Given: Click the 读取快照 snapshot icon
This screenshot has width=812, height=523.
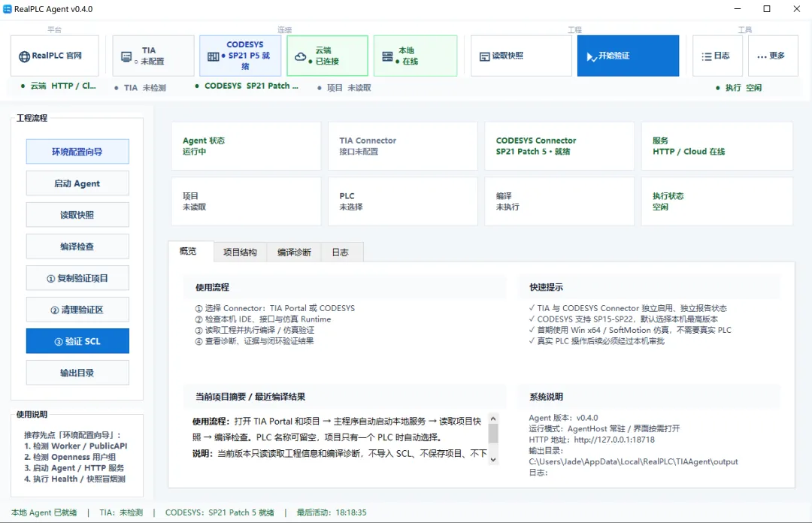Looking at the screenshot, I should pyautogui.click(x=485, y=56).
